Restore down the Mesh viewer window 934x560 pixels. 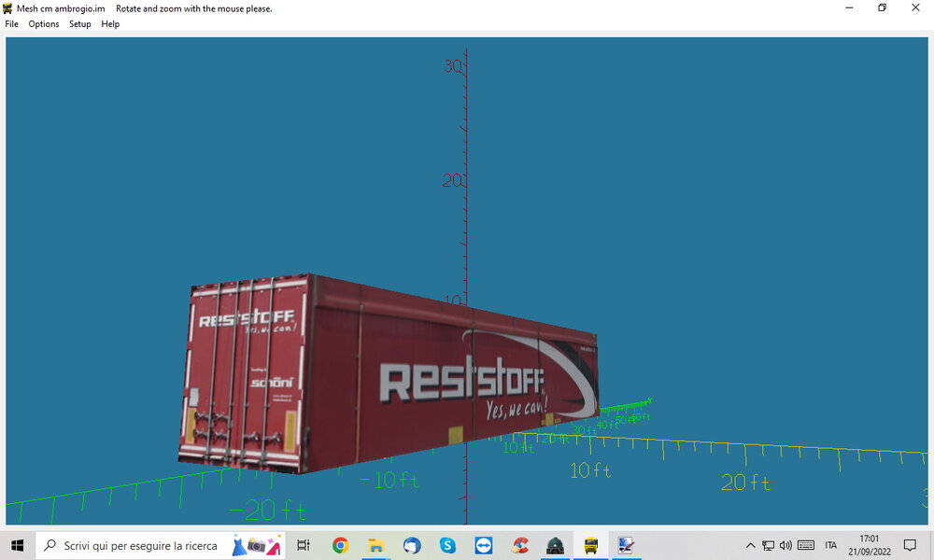pos(883,7)
